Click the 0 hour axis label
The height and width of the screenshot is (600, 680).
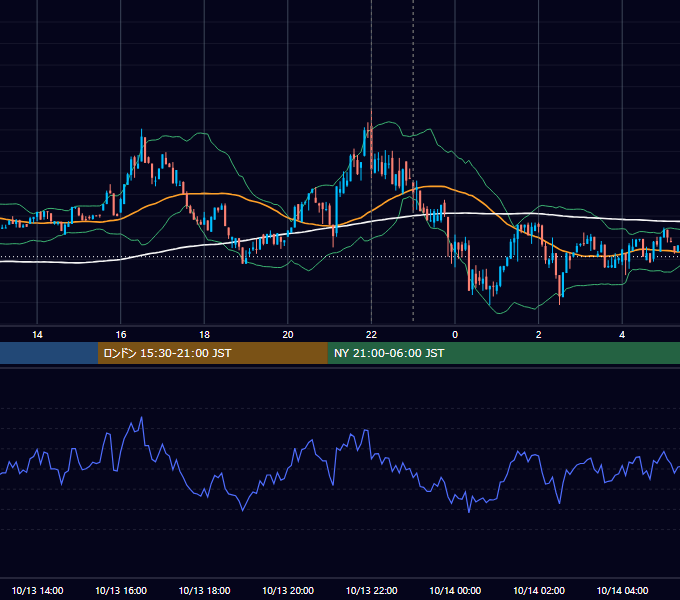point(455,335)
